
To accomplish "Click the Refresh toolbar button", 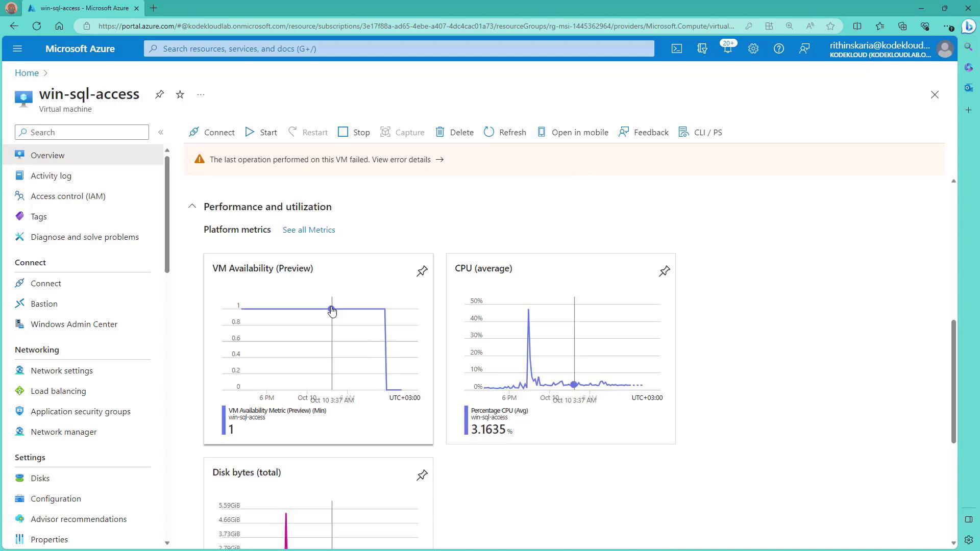I will coord(505,132).
